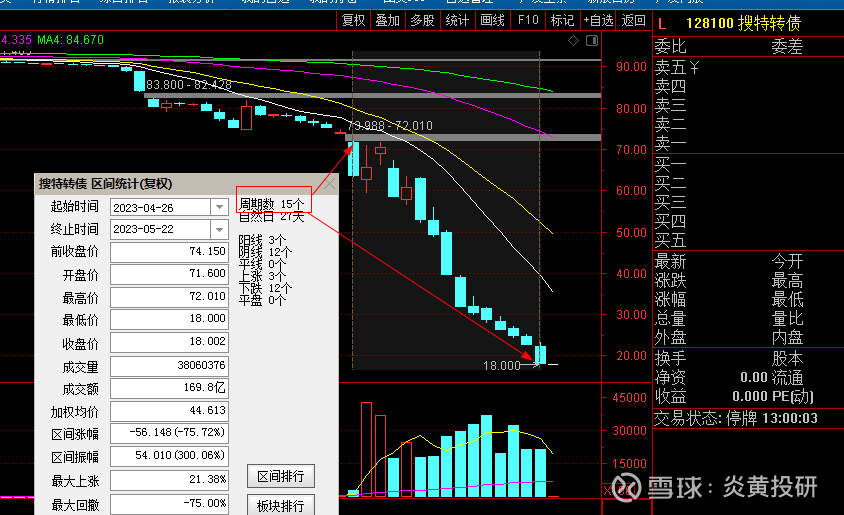The image size is (844, 515).
Task: Click 返回 to go back
Action: point(634,20)
